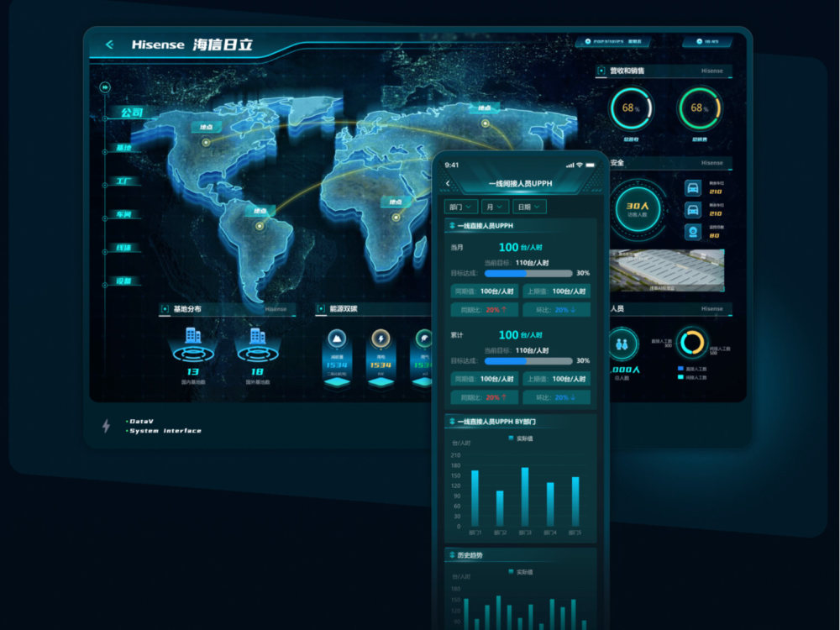Click the fast-forward circle icon atop the sidebar timeline
840x630 pixels.
(x=105, y=87)
